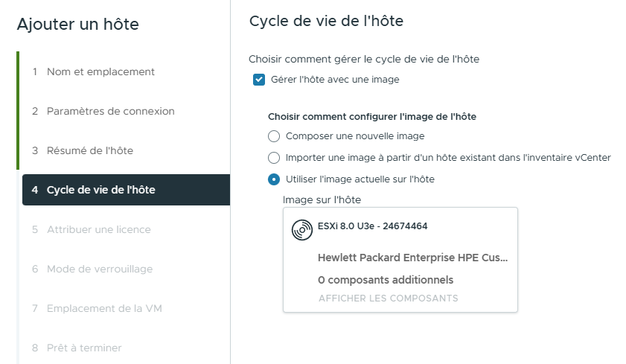Click the Image sur l'hôte label

click(x=322, y=199)
